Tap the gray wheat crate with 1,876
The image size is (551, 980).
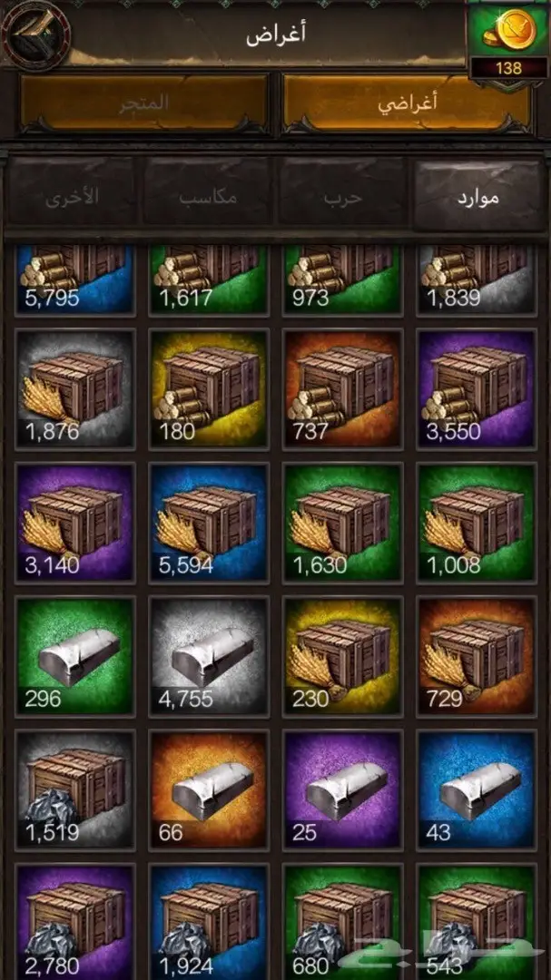pos(74,388)
